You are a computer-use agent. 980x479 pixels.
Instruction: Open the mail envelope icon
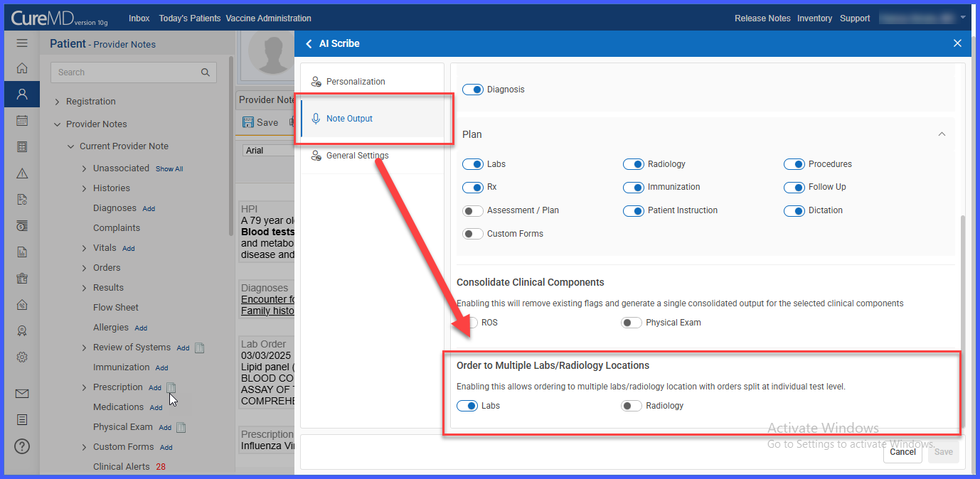click(22, 394)
